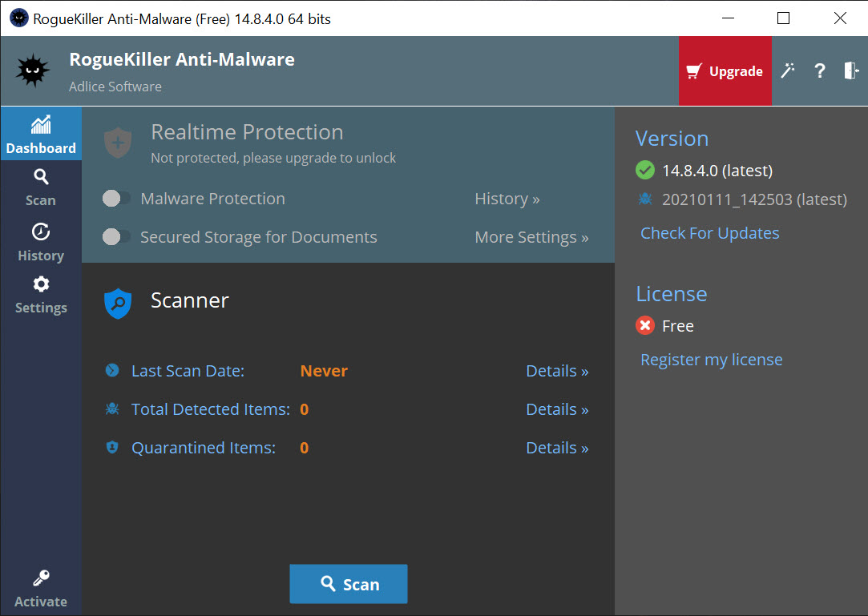
Task: Click the exit door icon
Action: (x=850, y=71)
